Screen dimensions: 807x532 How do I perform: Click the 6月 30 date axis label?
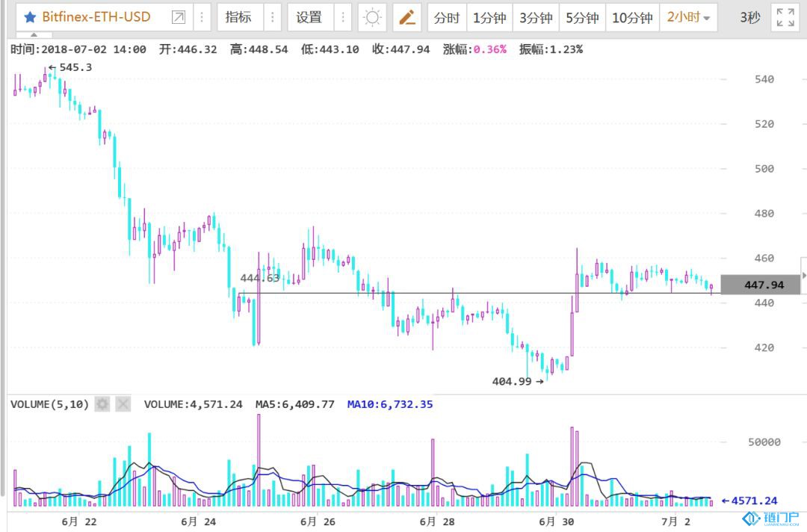click(557, 522)
